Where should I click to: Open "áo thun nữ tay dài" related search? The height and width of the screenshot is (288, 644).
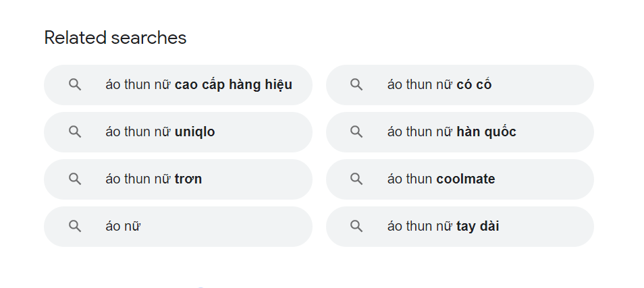[443, 227]
